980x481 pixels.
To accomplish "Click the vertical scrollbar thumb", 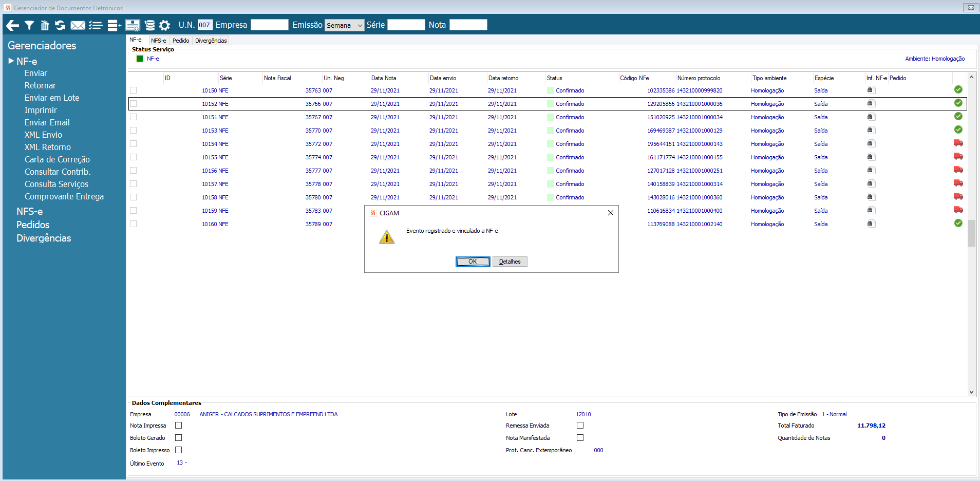I will point(971,233).
